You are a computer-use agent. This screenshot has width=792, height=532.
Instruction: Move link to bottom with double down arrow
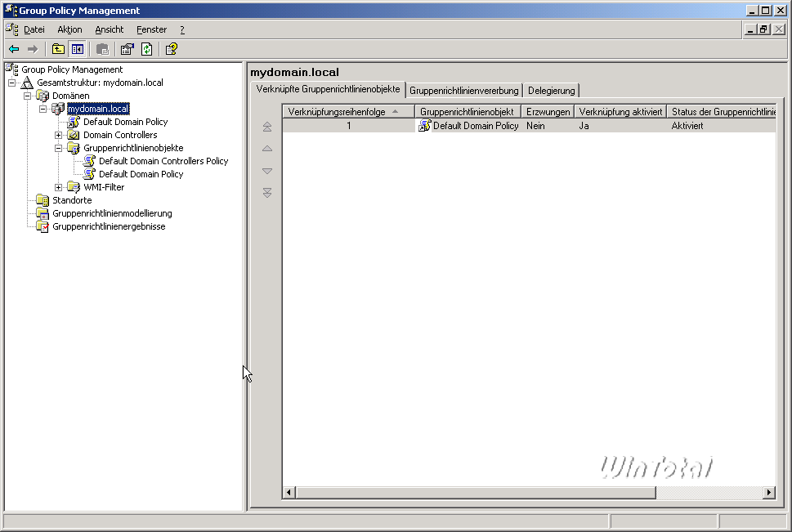267,193
